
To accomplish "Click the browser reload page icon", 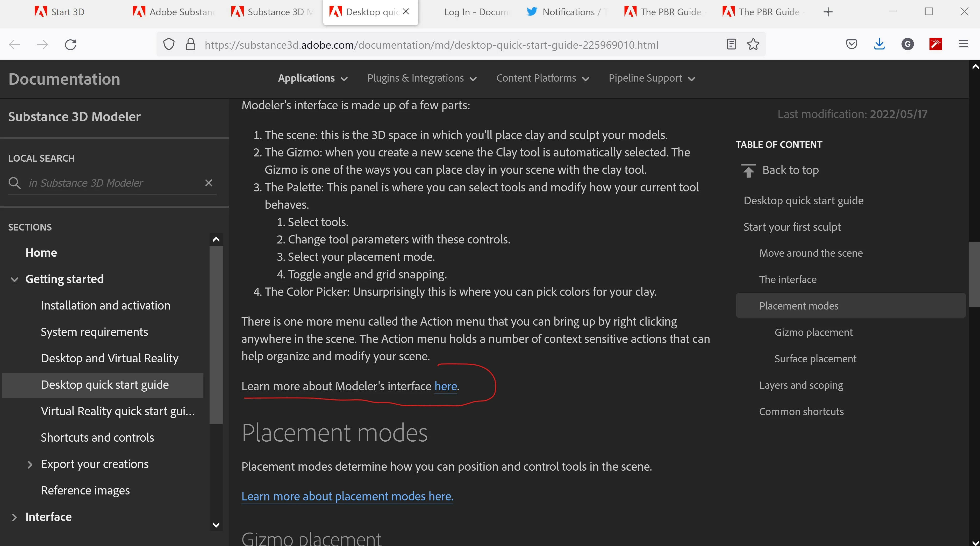I will (x=70, y=45).
